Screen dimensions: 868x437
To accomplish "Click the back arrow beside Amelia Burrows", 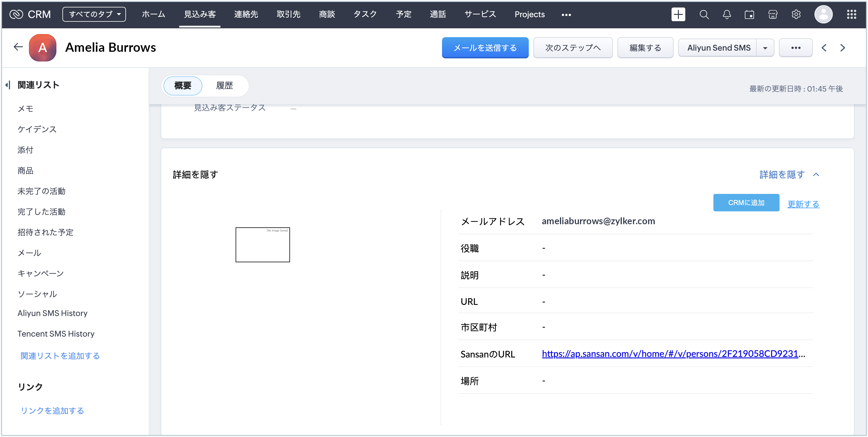I will (18, 47).
